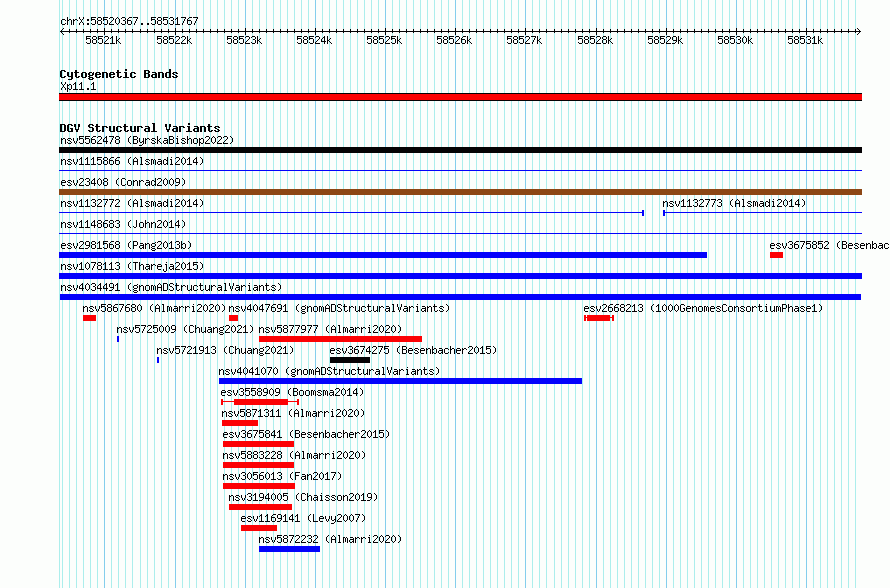Click the nsv5883228 (Almarri2020) label
890x588 pixels.
(x=295, y=455)
